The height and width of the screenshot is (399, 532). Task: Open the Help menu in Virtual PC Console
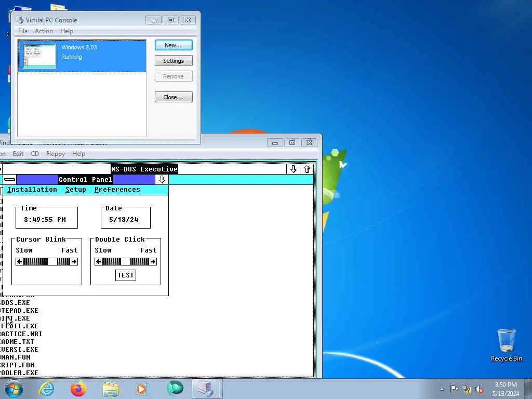[66, 31]
